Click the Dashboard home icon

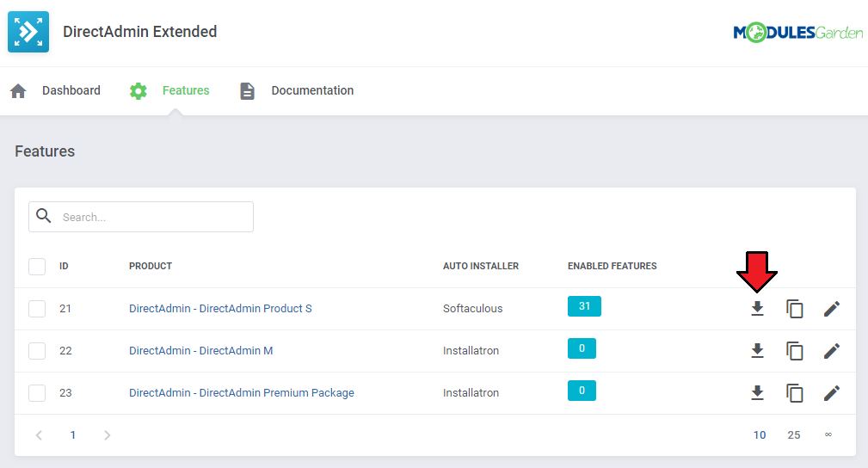(x=18, y=91)
